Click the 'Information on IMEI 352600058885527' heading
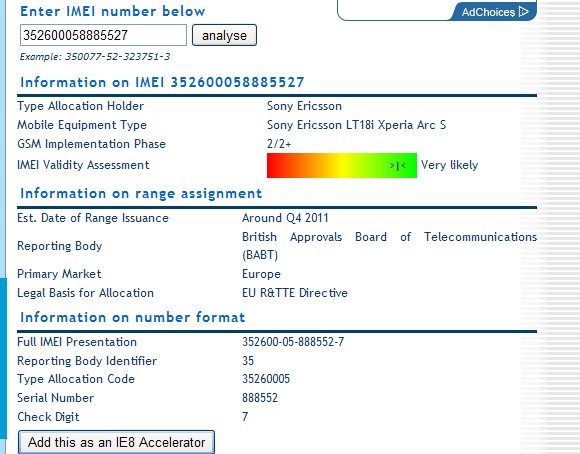Image resolution: width=580 pixels, height=454 pixels. tap(162, 82)
